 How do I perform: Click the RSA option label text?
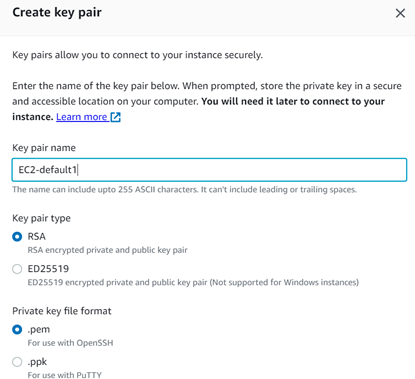click(x=36, y=237)
